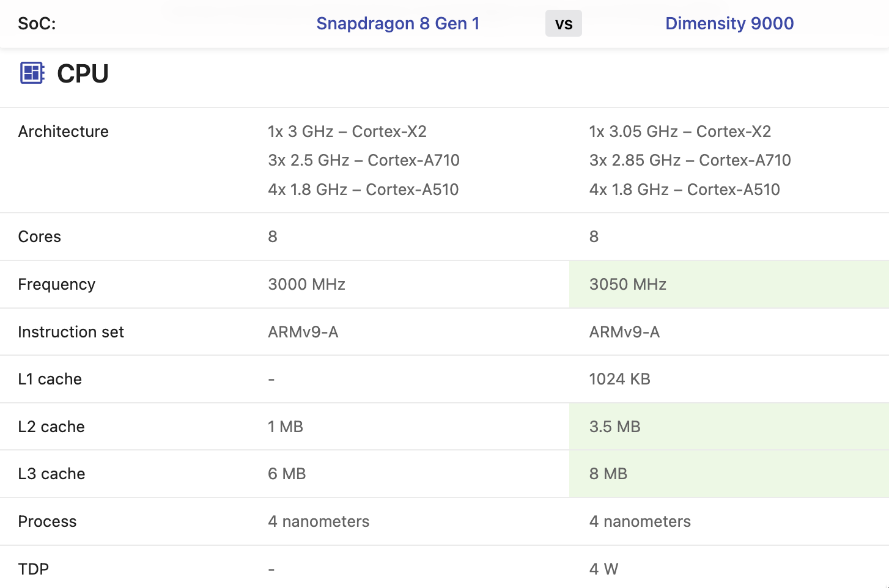This screenshot has width=889, height=588.
Task: Select the L2 cache row label
Action: coord(51,427)
